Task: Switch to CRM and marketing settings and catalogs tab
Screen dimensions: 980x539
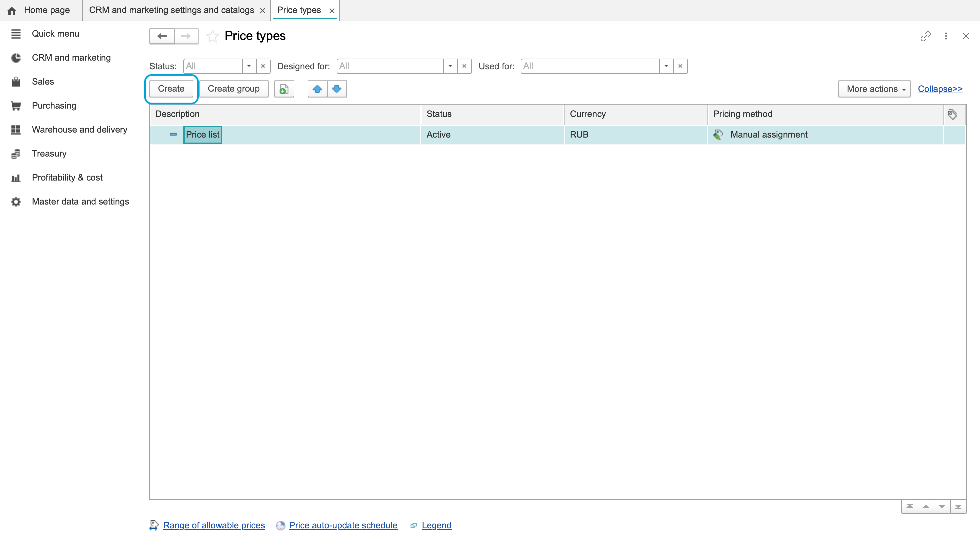Action: (x=171, y=10)
